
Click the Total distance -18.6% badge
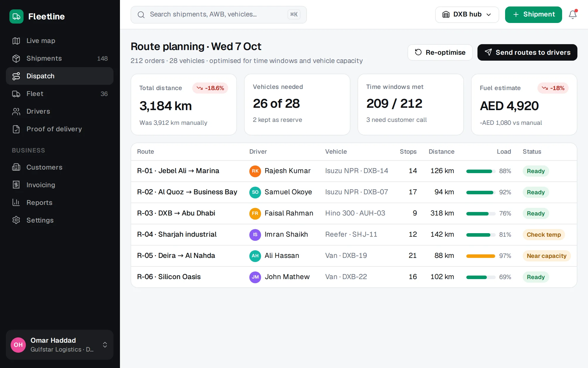[x=210, y=88]
